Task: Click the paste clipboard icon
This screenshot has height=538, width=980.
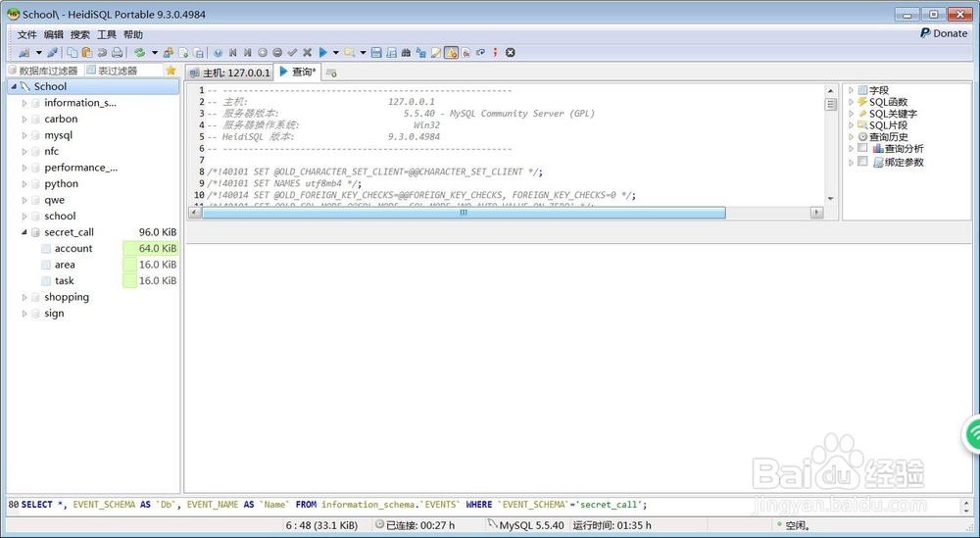Action: pos(87,53)
